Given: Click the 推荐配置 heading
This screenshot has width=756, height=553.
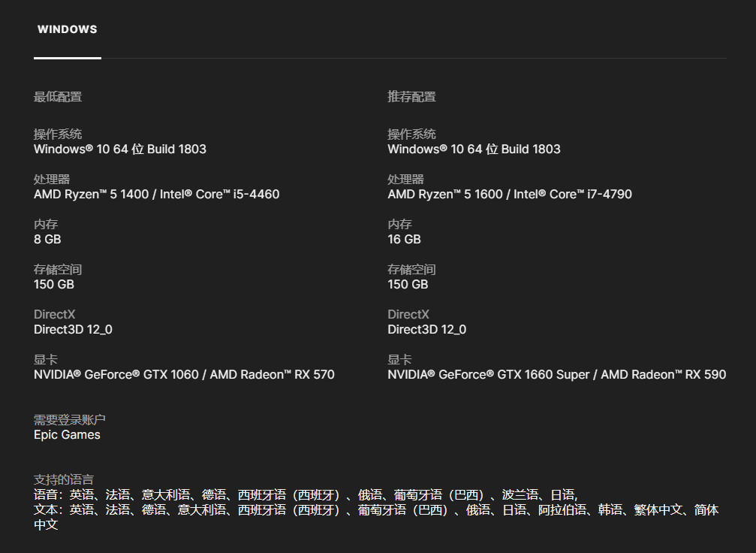Looking at the screenshot, I should (411, 97).
